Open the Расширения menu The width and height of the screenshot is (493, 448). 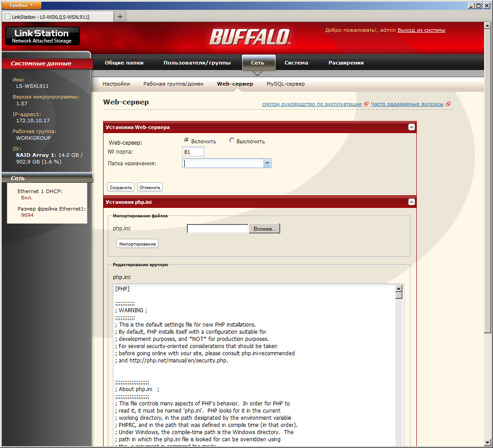pyautogui.click(x=346, y=63)
